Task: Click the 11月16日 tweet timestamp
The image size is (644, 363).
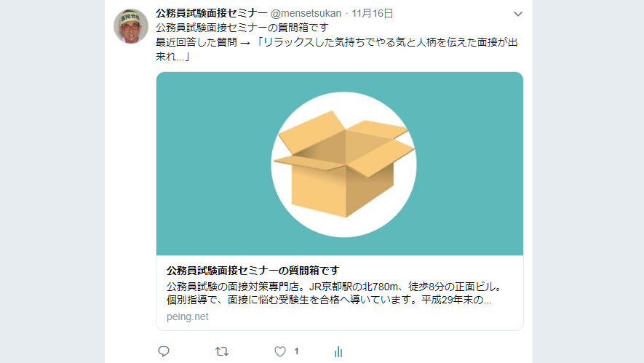Action: pyautogui.click(x=373, y=13)
